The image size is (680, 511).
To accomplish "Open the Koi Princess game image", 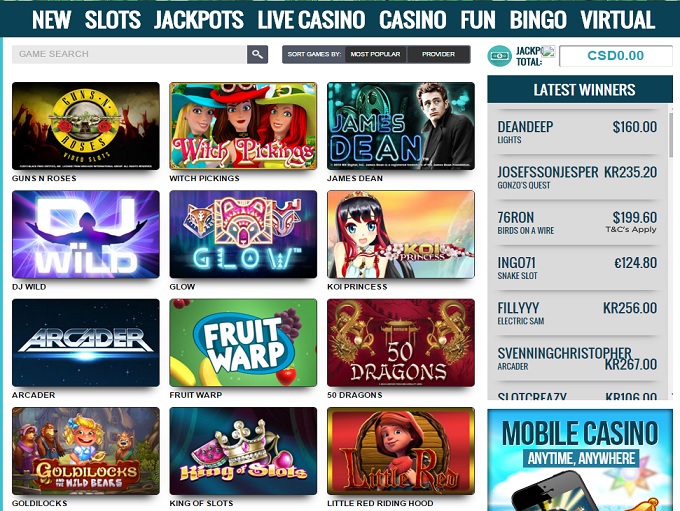I will pyautogui.click(x=401, y=234).
